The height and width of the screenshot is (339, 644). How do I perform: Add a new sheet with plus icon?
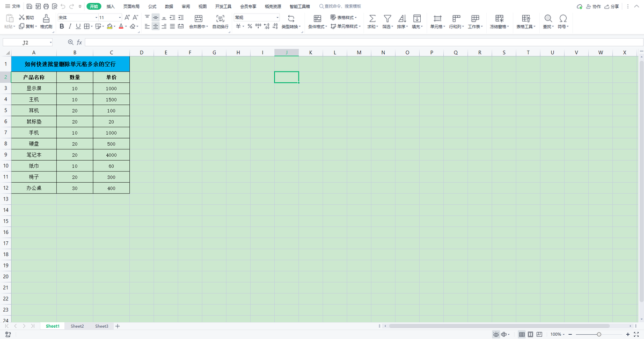[118, 326]
